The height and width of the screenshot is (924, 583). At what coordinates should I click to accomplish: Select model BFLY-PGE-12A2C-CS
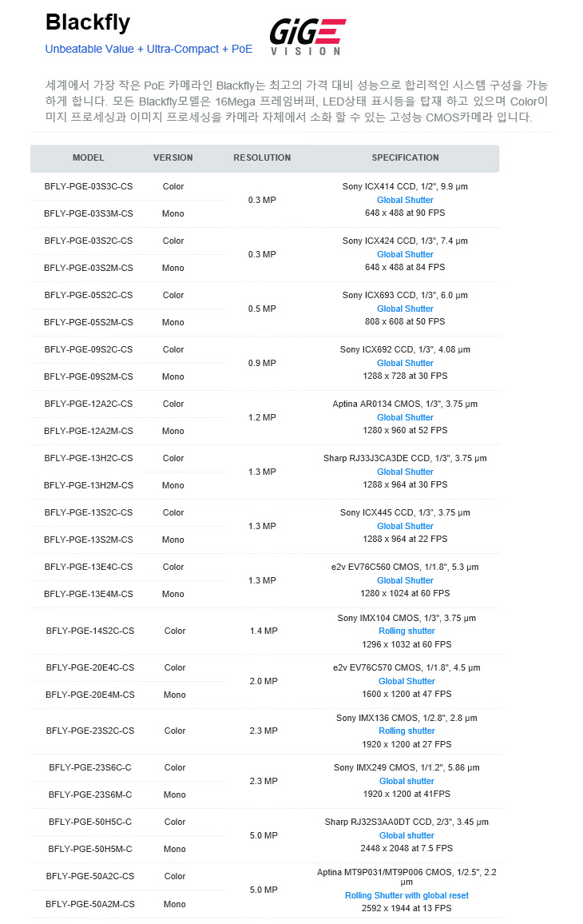tap(89, 404)
